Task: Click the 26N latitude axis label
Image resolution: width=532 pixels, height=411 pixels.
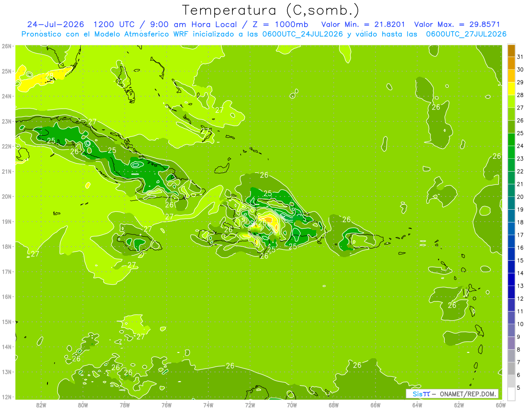Action: 7,46
